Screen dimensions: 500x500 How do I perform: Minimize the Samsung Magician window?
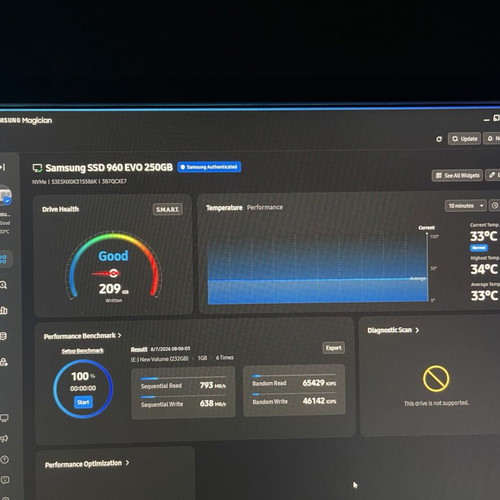pyautogui.click(x=486, y=120)
